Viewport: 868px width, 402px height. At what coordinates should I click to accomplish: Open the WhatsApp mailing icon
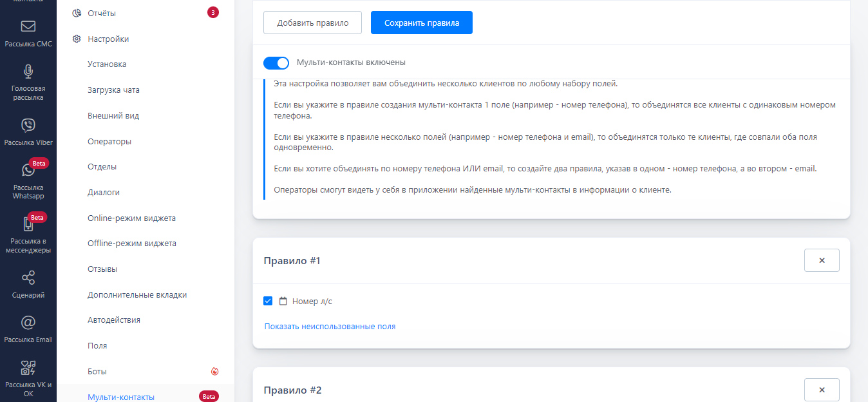[x=28, y=170]
